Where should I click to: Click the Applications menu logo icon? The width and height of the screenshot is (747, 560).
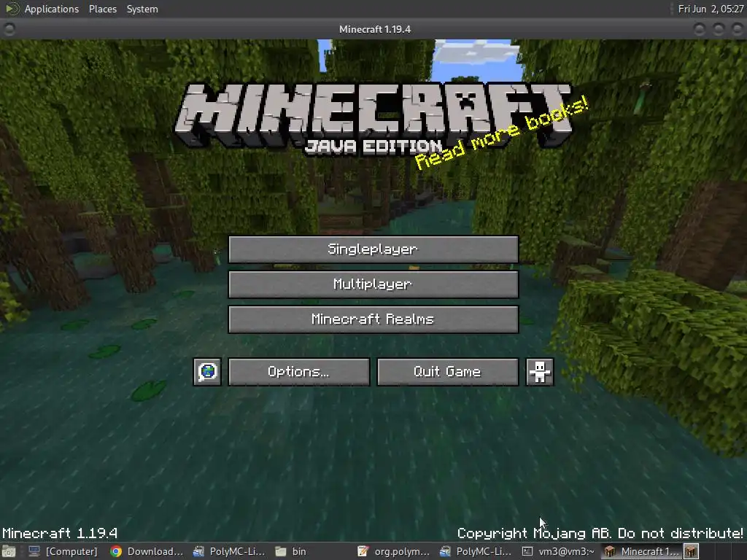[12, 9]
